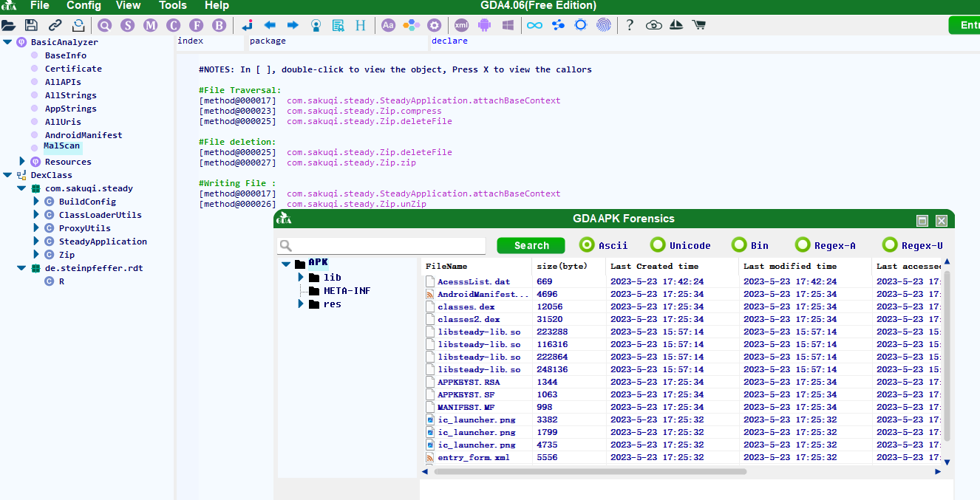
Task: Expand the lib folder in APK tree
Action: point(301,278)
